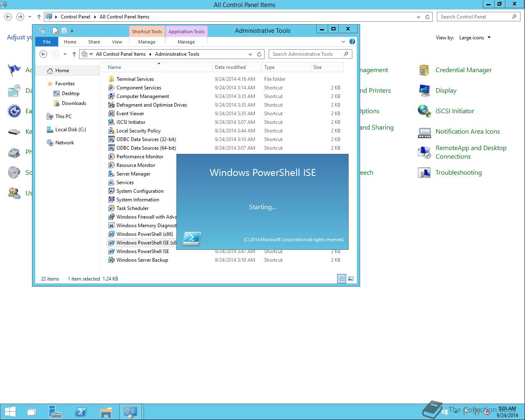Sort by Date modified column
The height and width of the screenshot is (420, 525).
point(237,67)
